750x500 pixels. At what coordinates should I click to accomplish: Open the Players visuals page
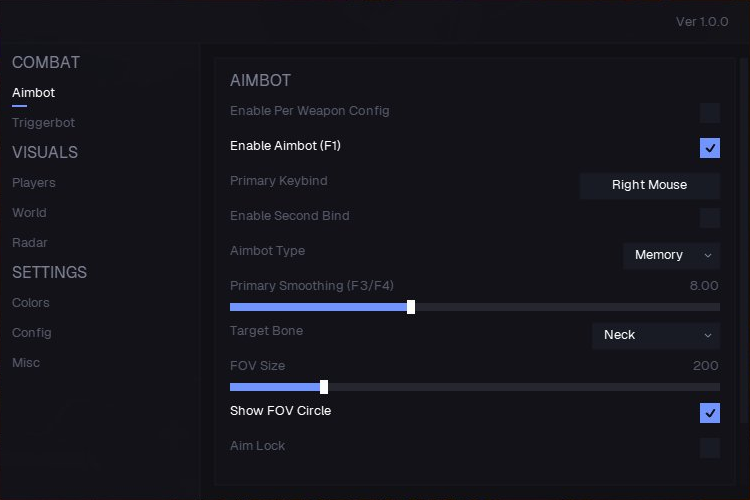(x=33, y=183)
